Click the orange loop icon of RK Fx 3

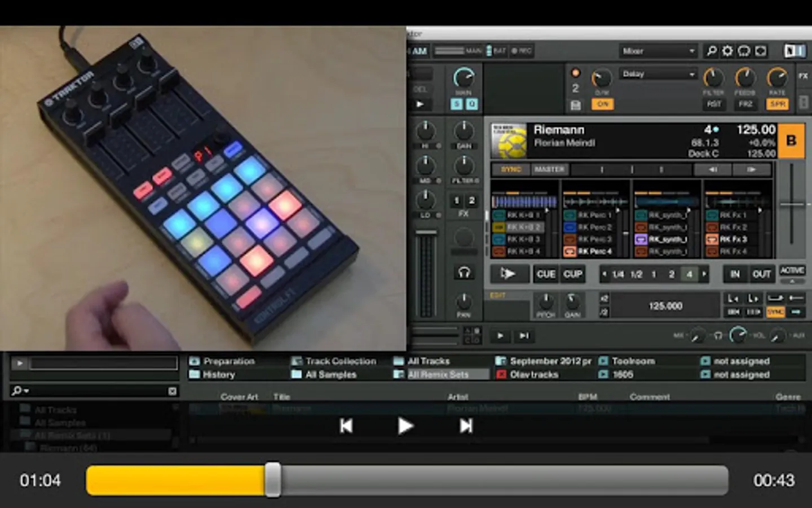(712, 239)
